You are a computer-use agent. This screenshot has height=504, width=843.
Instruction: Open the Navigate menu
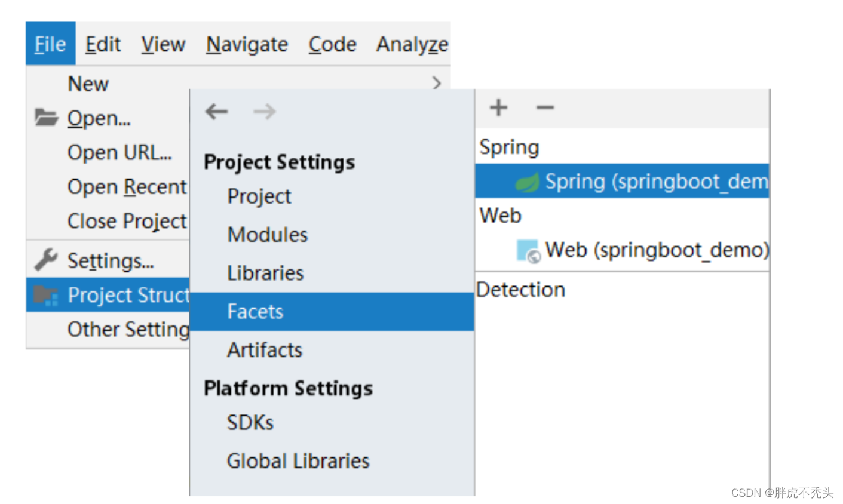click(247, 44)
